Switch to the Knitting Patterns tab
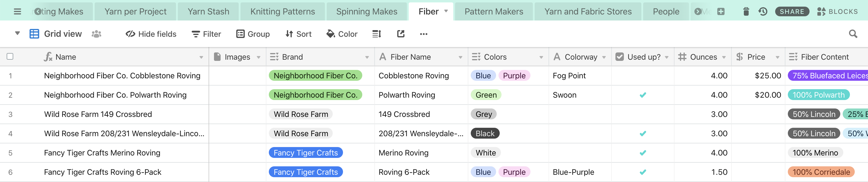The height and width of the screenshot is (182, 868). click(x=282, y=11)
